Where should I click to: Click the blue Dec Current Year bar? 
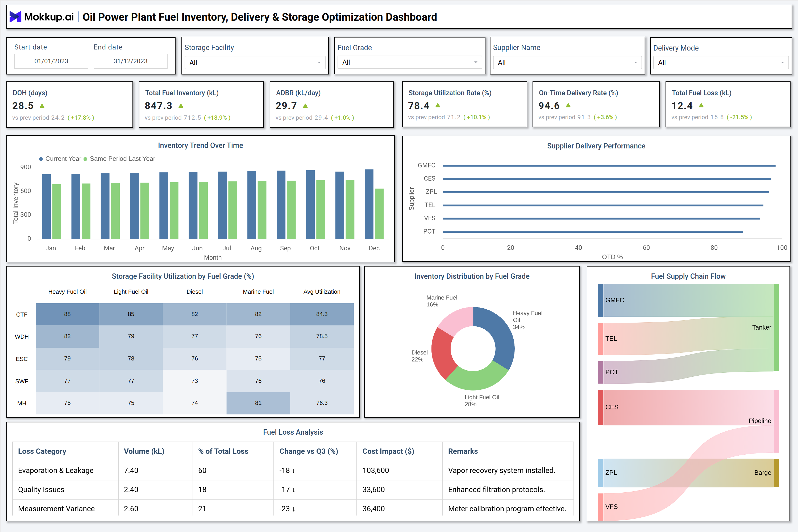(369, 204)
